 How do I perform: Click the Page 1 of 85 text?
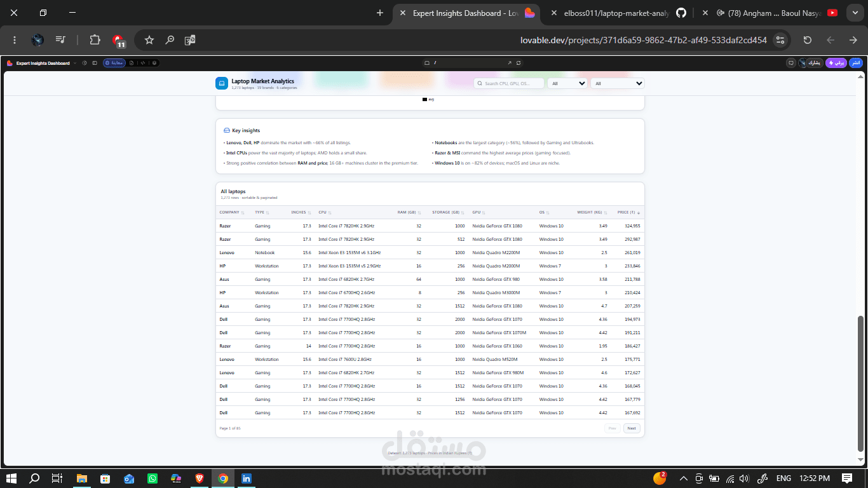[x=230, y=428]
